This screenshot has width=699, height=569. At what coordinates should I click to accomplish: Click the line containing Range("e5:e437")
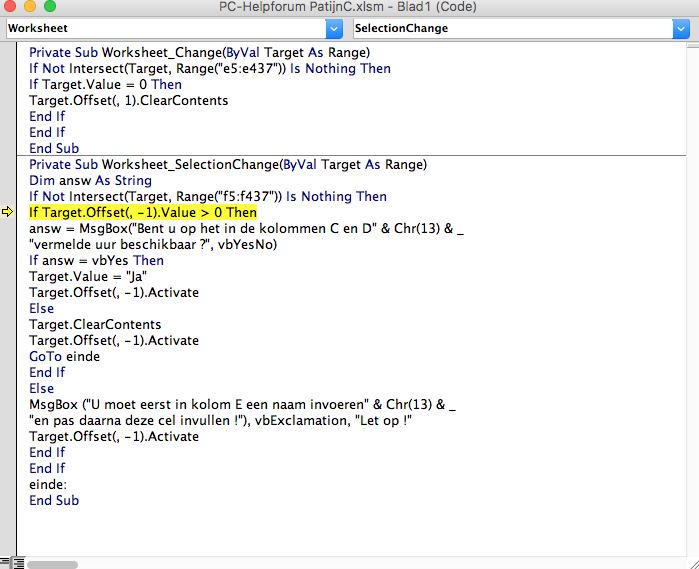[x=210, y=69]
